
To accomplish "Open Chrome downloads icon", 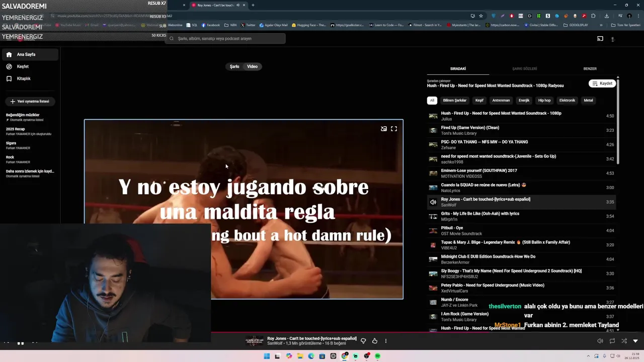I will (x=607, y=16).
